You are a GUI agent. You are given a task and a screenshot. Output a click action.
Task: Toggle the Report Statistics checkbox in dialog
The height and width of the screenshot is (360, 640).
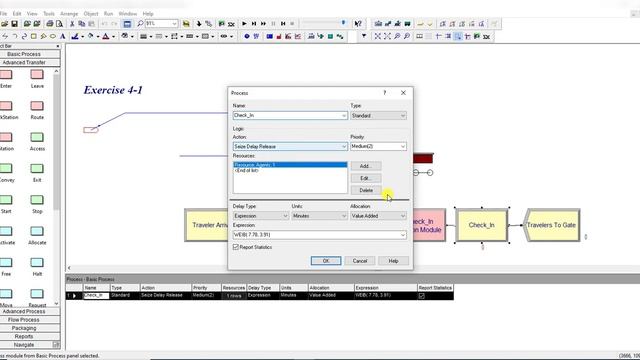(x=236, y=247)
